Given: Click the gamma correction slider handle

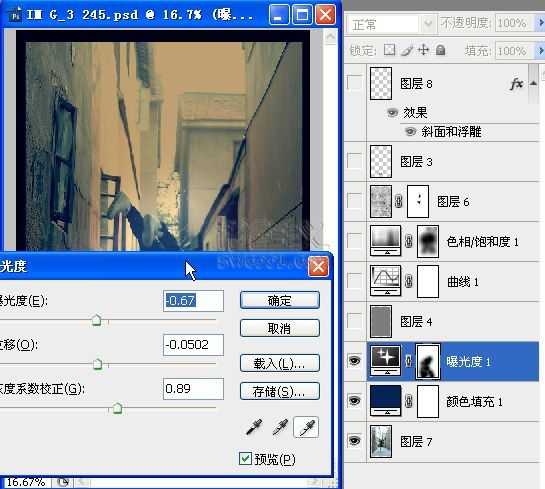Looking at the screenshot, I should 117,408.
